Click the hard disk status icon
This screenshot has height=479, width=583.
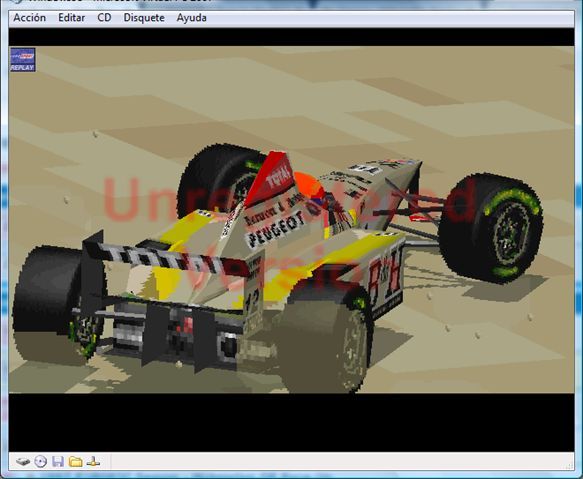pos(23,462)
